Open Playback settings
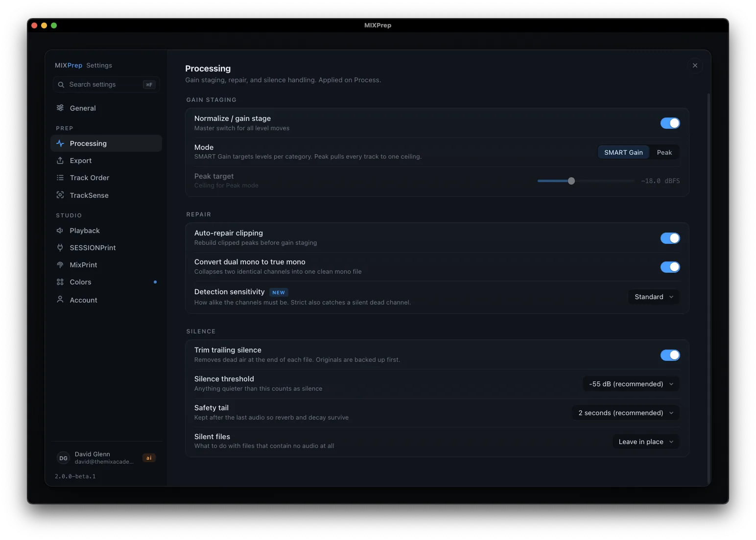 click(x=106, y=231)
